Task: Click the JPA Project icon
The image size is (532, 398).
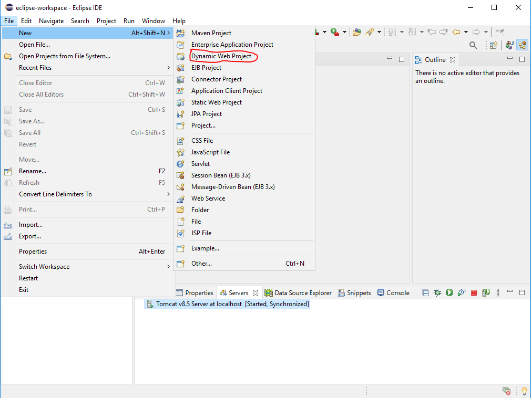Action: point(180,114)
